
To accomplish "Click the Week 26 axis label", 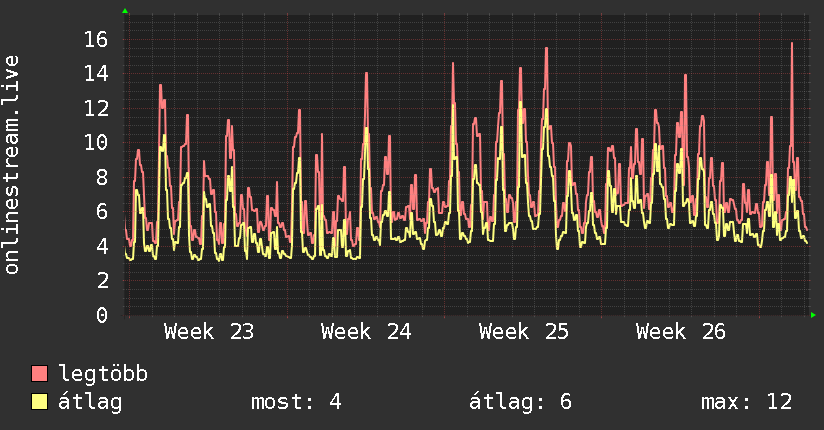I will pyautogui.click(x=681, y=332).
